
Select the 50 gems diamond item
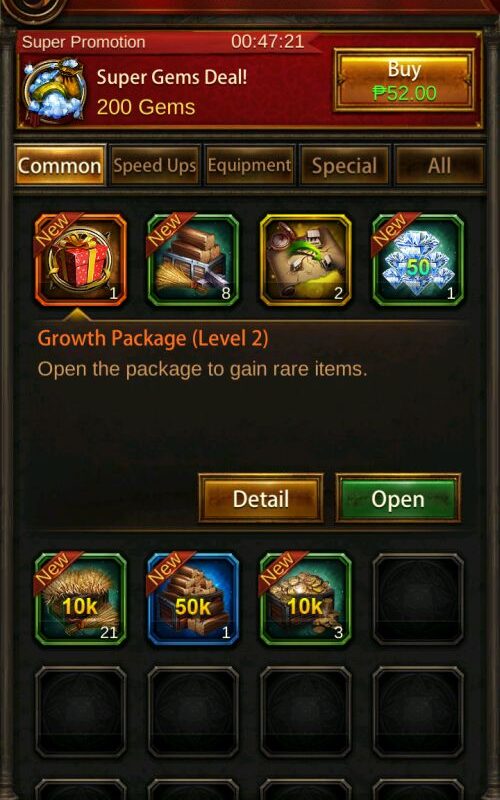click(x=418, y=260)
